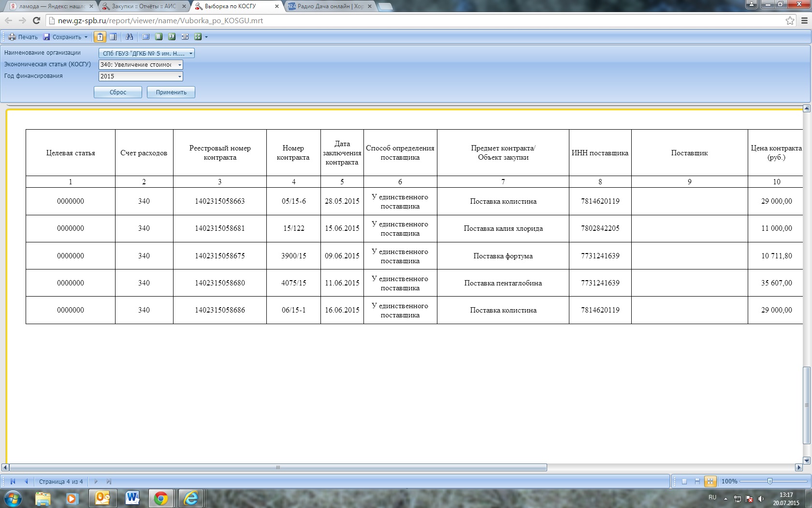
Task: Click price cell 35 607,00
Action: coord(776,283)
